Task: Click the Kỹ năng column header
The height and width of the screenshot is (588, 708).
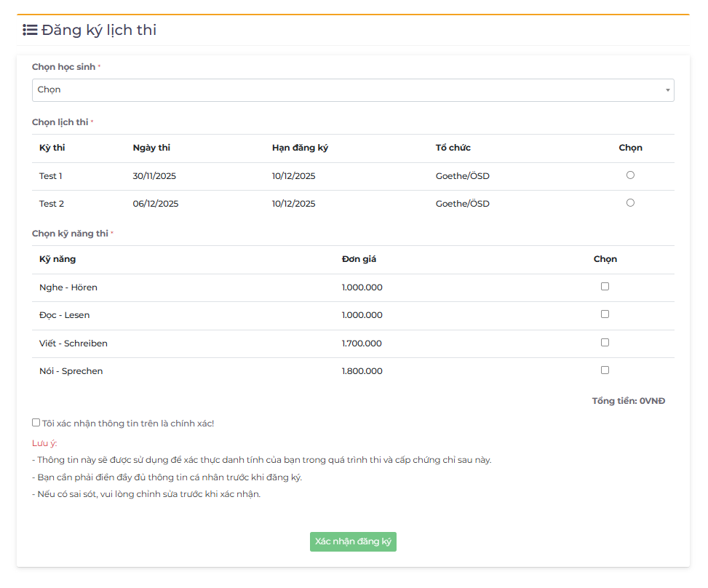Action: coord(57,259)
